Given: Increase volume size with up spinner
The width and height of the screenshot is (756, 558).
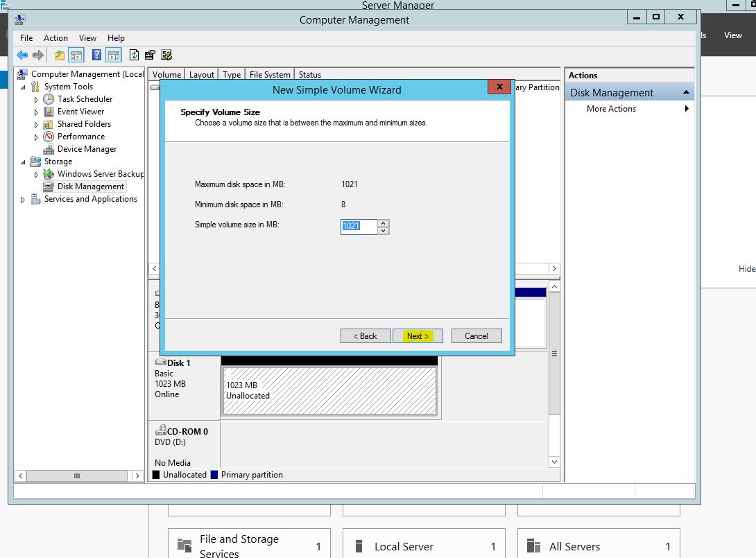Looking at the screenshot, I should click(x=384, y=223).
